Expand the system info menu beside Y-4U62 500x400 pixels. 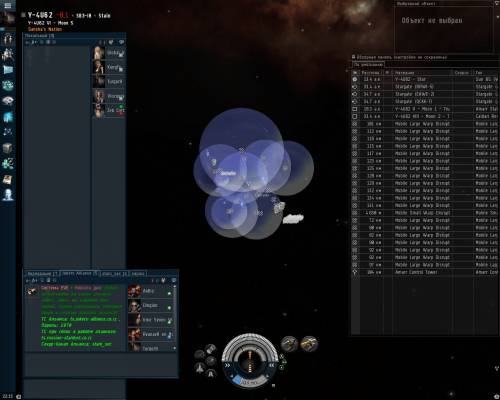point(23,15)
